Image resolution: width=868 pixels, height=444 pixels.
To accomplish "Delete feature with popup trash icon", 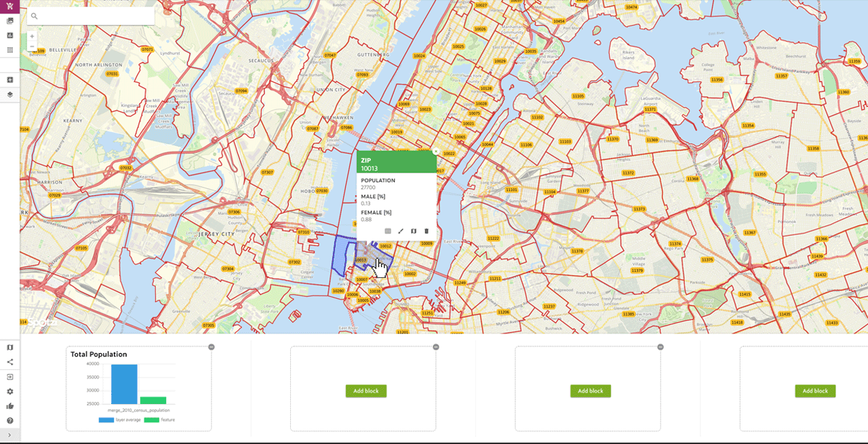I will point(427,231).
